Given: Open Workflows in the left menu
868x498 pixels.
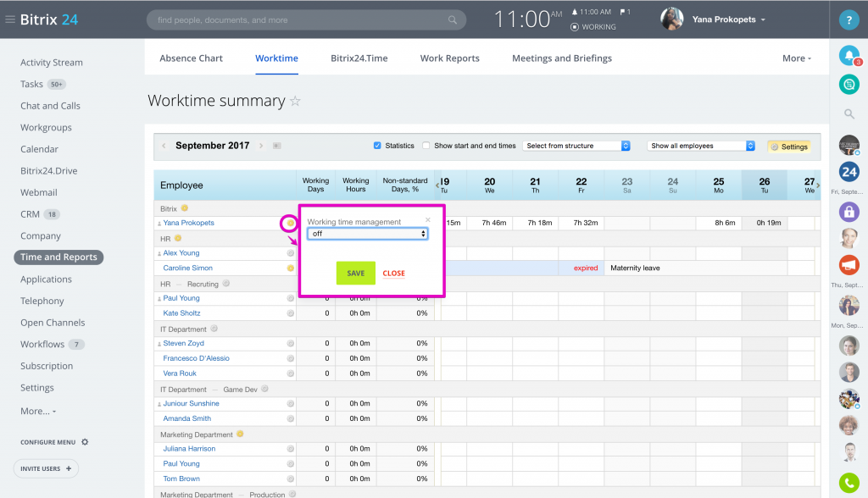Looking at the screenshot, I should tap(42, 344).
